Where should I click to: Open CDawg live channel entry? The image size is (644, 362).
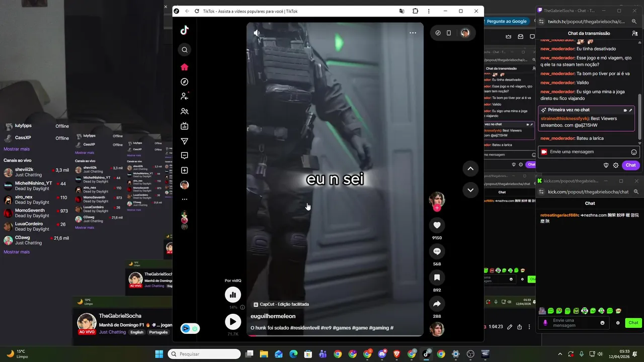pos(36,240)
